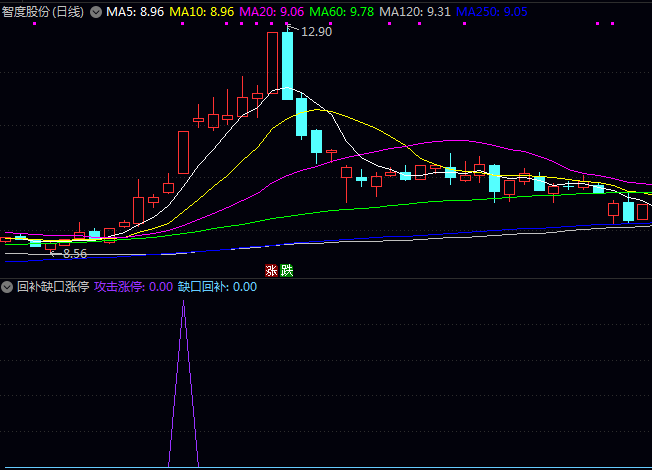
Task: Click the green 跌 marker icon
Action: [287, 270]
